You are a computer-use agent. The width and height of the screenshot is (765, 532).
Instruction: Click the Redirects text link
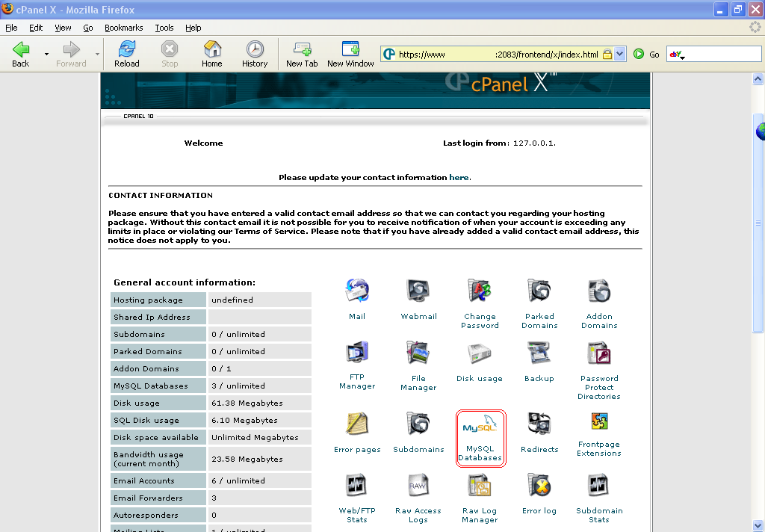click(x=539, y=449)
